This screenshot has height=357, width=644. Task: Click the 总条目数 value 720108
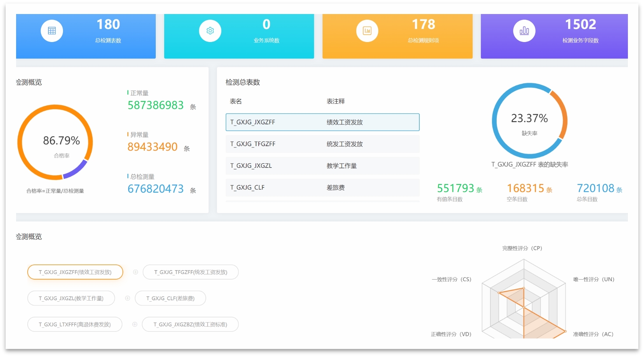tap(595, 188)
